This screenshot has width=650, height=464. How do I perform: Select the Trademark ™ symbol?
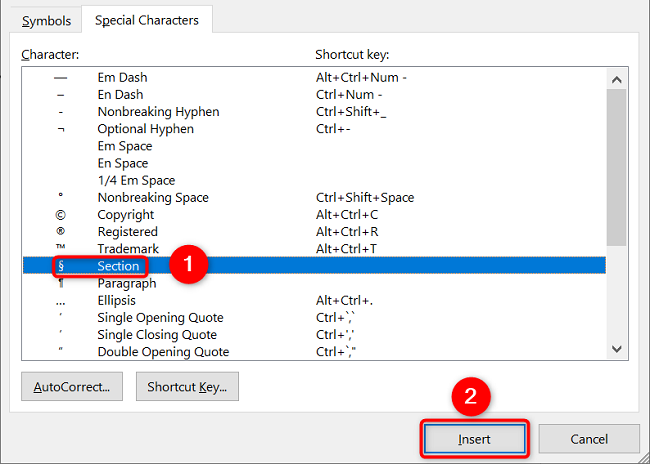(x=128, y=249)
